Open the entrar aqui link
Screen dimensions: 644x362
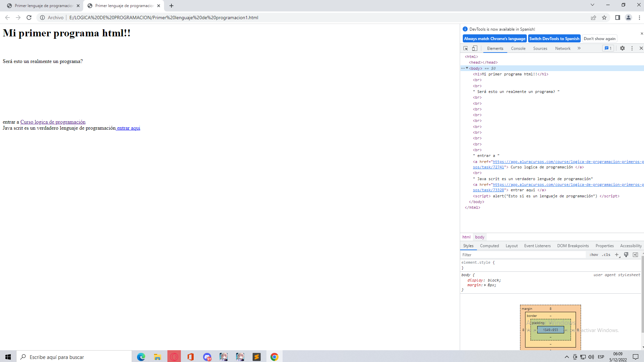coord(128,128)
